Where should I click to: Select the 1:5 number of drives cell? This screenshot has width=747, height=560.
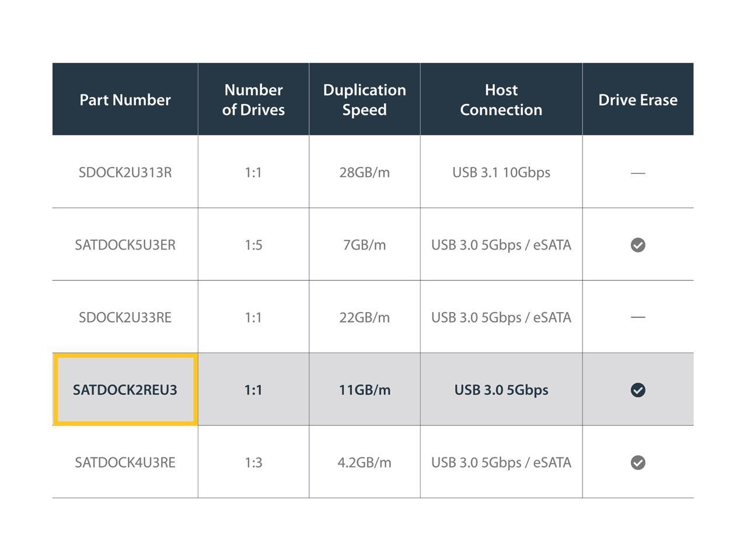(x=253, y=245)
